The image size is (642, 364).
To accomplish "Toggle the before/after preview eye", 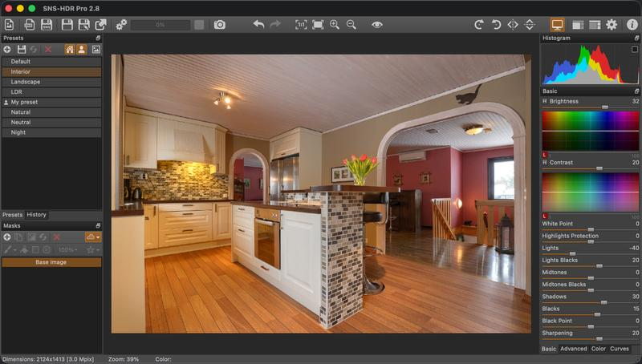I will tap(377, 25).
